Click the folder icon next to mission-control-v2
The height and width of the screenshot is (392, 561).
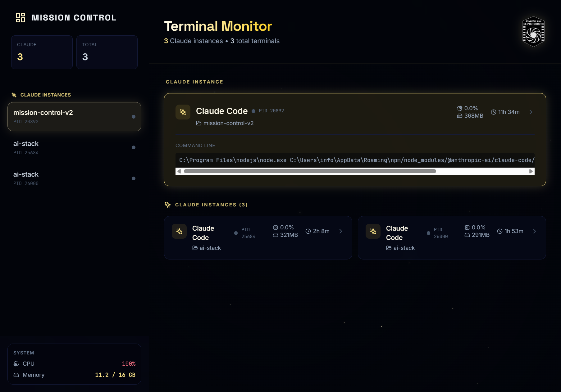199,123
